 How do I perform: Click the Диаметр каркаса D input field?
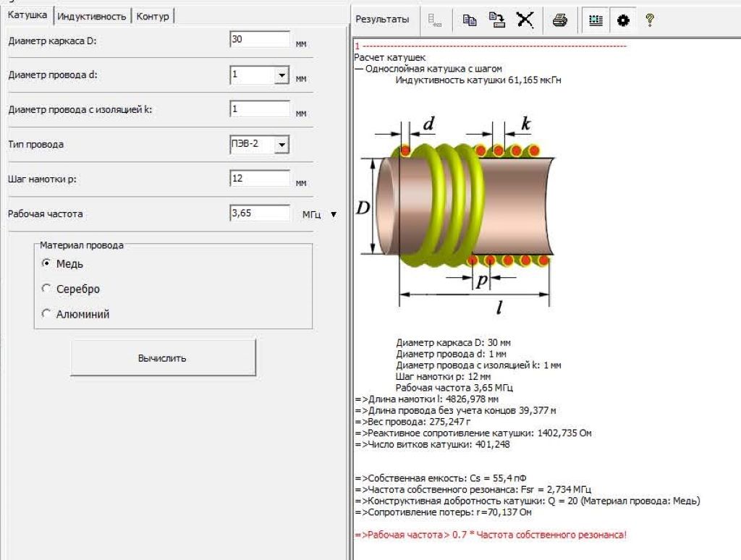coord(259,40)
